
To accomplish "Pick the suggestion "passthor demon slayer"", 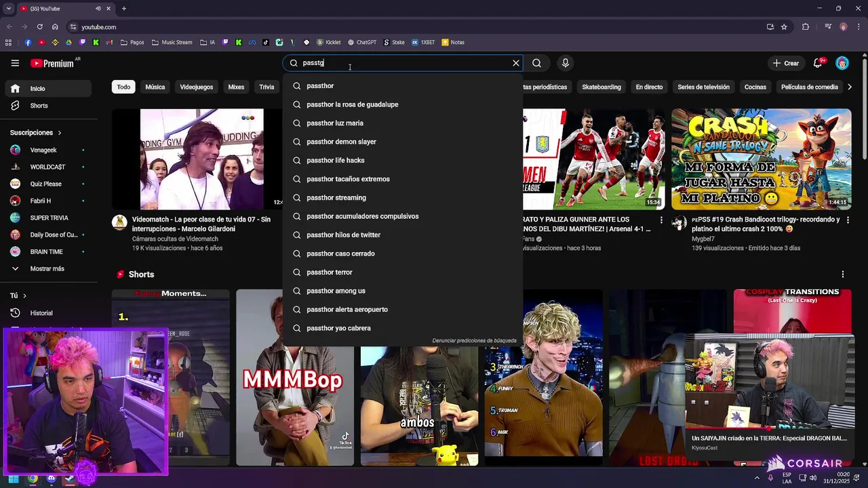I will pyautogui.click(x=402, y=142).
